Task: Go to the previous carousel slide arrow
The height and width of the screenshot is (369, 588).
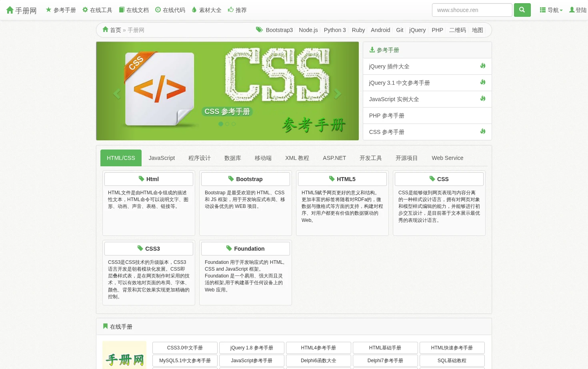Action: (x=117, y=94)
